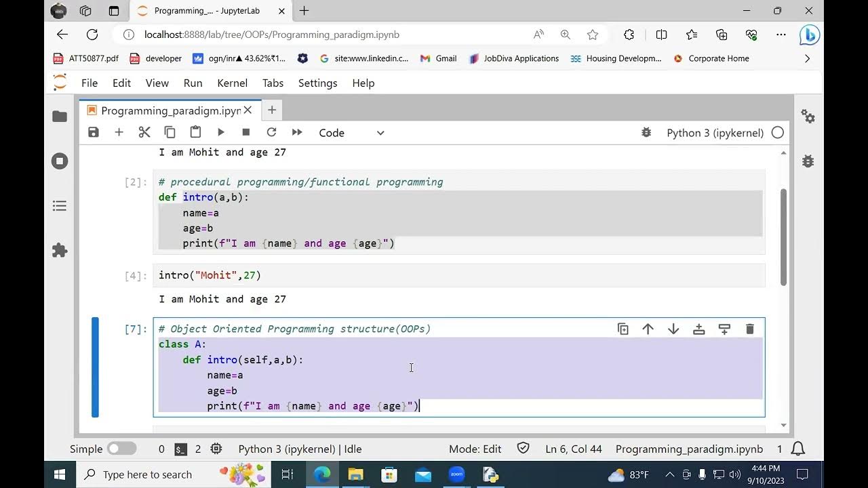The height and width of the screenshot is (488, 868).
Task: Click the Ln 6, Col 44 cursor position
Action: coord(574,449)
